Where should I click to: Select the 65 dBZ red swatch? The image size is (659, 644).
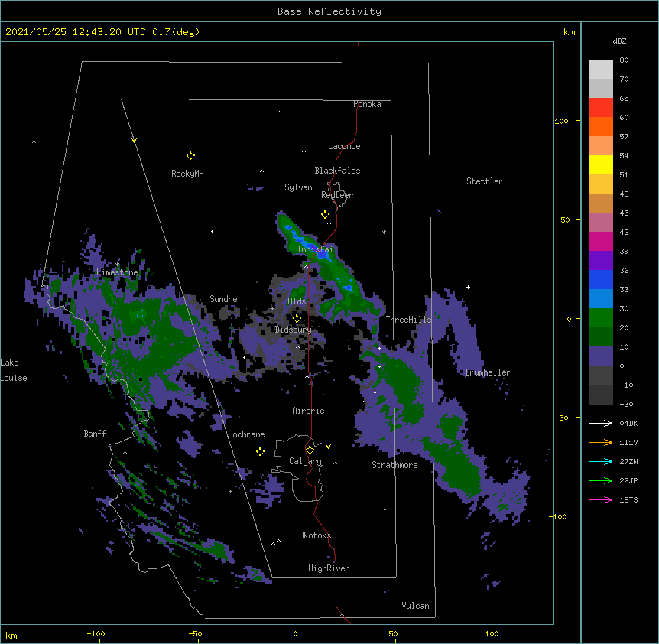[601, 107]
